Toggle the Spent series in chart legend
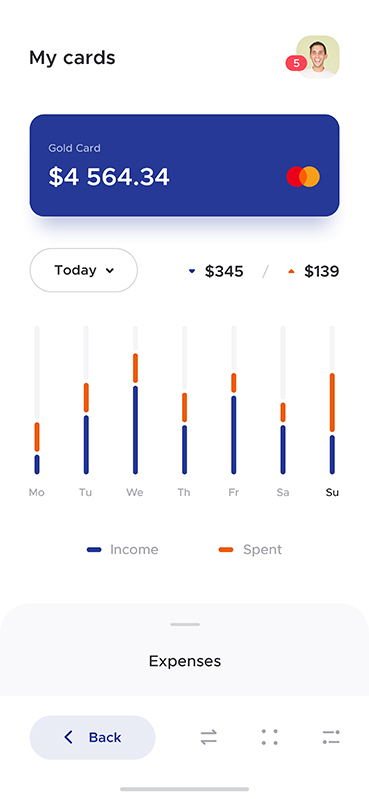Viewport: 369px width, 799px height. [x=250, y=549]
